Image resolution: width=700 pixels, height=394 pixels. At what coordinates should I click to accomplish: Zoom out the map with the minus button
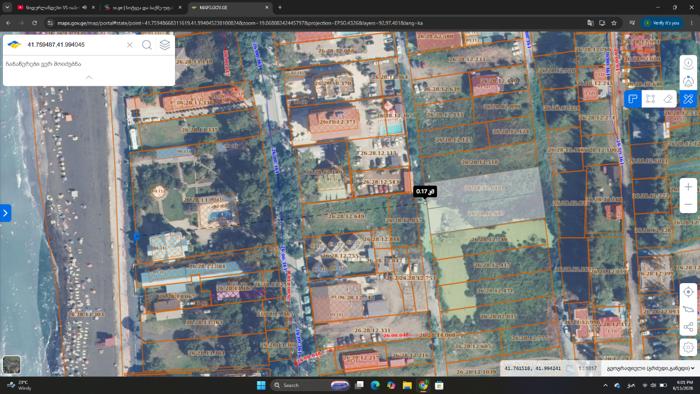click(x=688, y=204)
